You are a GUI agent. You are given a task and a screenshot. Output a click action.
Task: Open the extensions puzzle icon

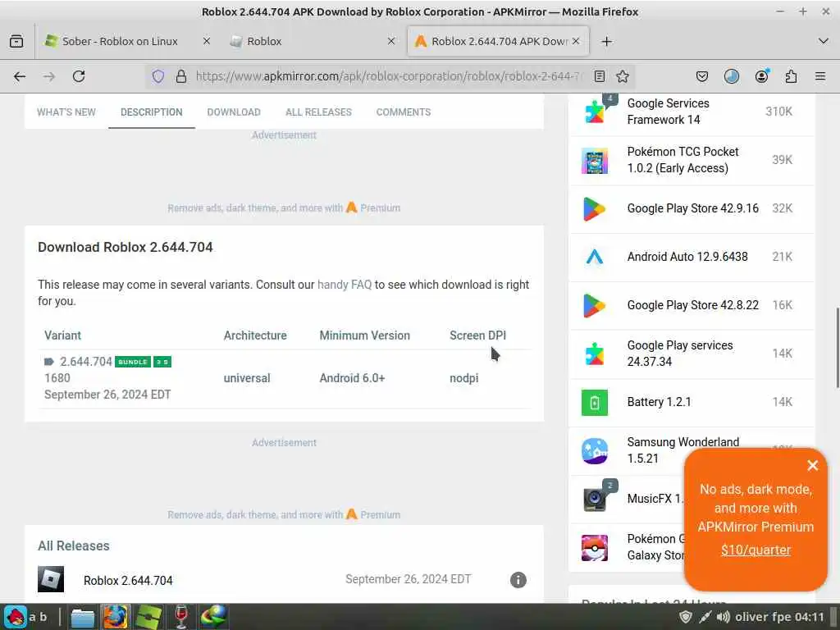coord(791,76)
